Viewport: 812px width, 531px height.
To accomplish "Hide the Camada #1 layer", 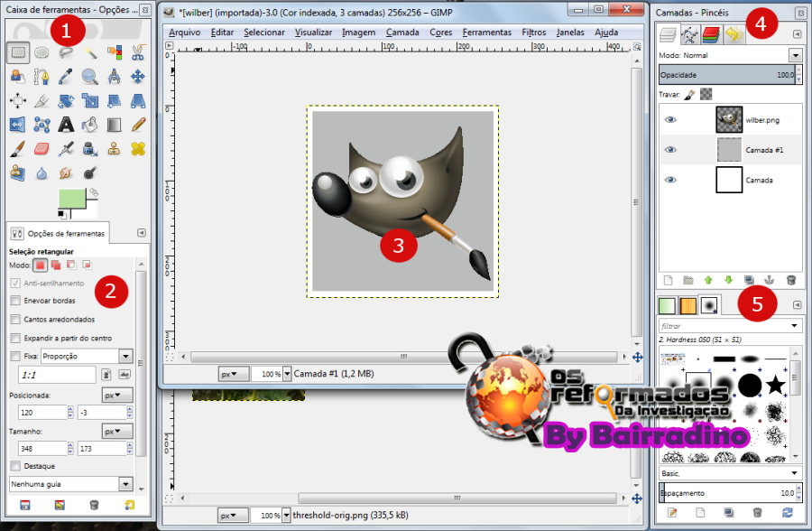I will click(670, 150).
